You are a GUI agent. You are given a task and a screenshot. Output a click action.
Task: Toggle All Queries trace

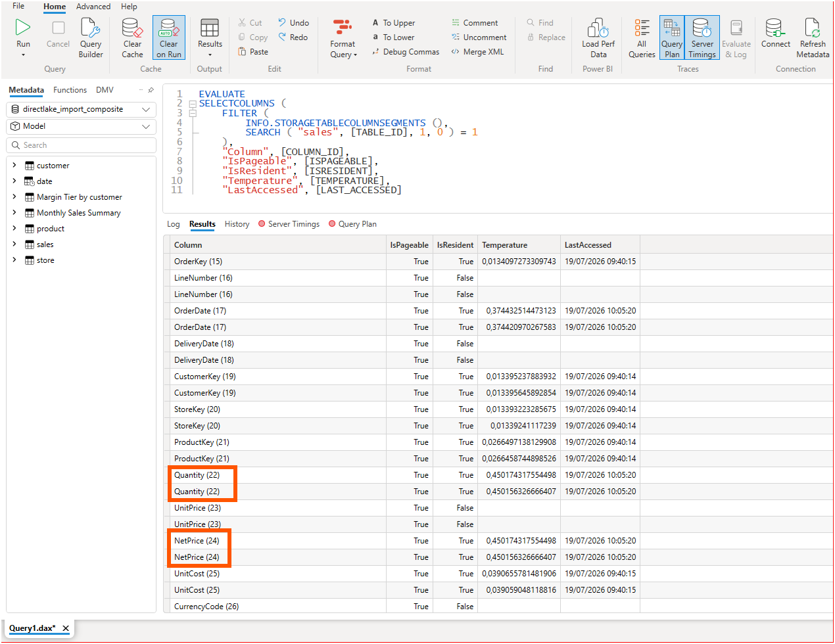tap(642, 37)
